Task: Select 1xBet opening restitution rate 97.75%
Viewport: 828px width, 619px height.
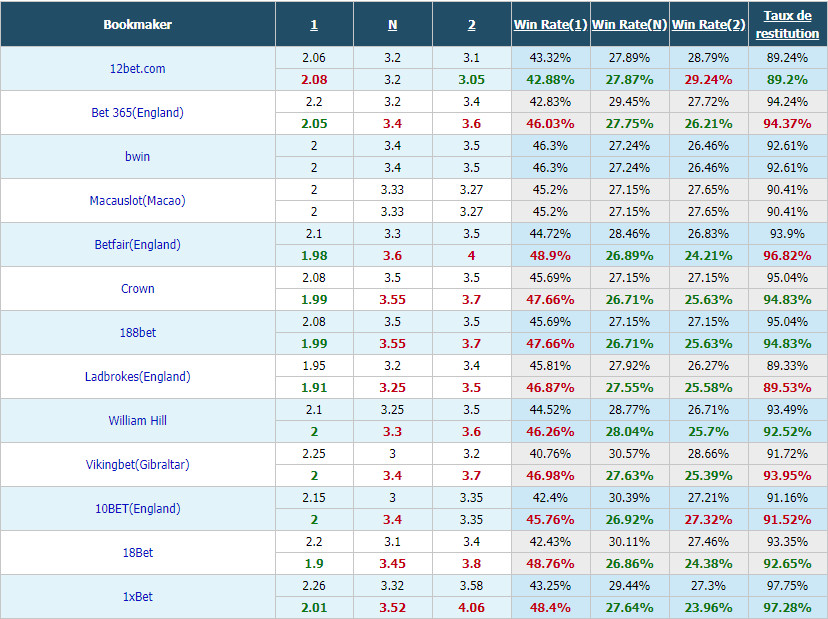Action: coord(787,586)
